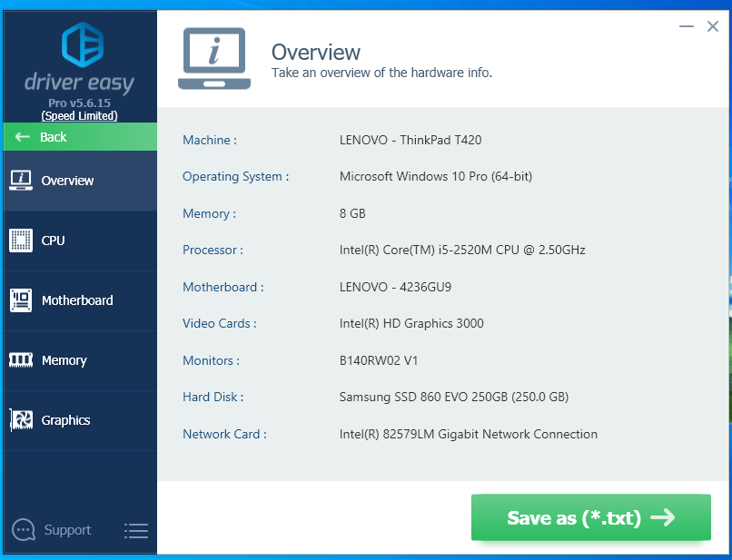Viewport: 732px width, 560px height.
Task: Switch to the Graphics tab
Action: click(80, 420)
